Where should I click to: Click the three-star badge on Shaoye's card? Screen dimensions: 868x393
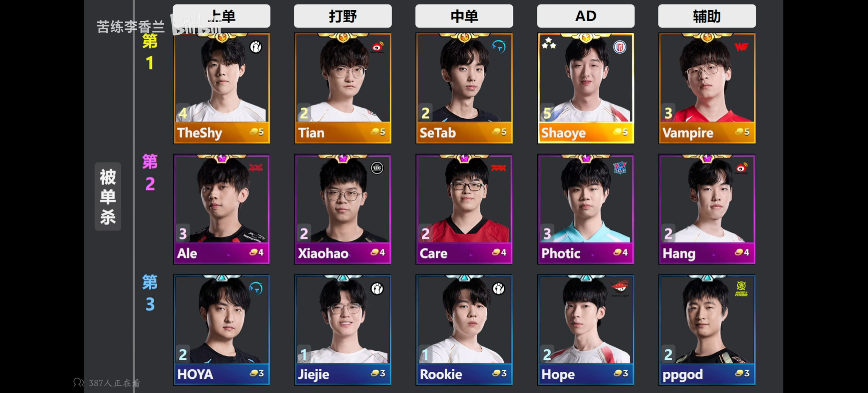(x=549, y=43)
